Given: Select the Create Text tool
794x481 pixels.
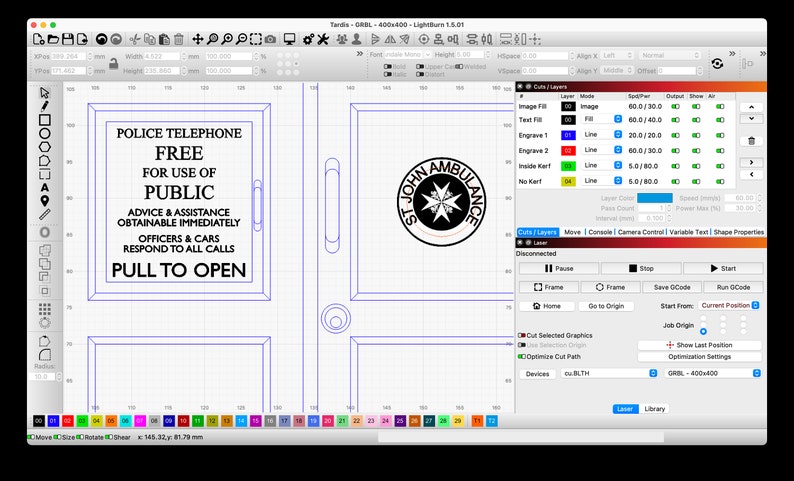Looking at the screenshot, I should pos(45,187).
